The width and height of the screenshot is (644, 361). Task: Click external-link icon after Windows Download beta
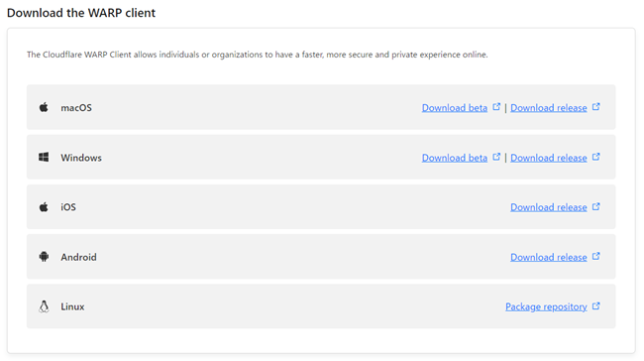point(496,157)
